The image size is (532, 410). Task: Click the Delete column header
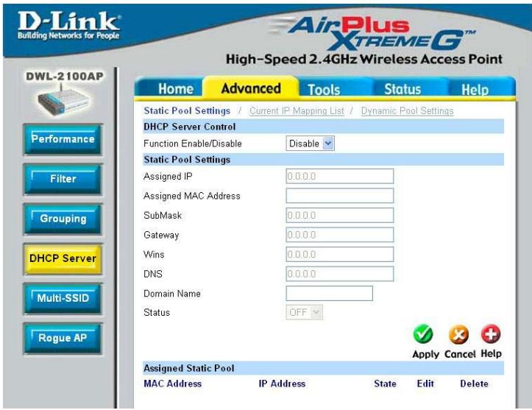click(x=474, y=384)
